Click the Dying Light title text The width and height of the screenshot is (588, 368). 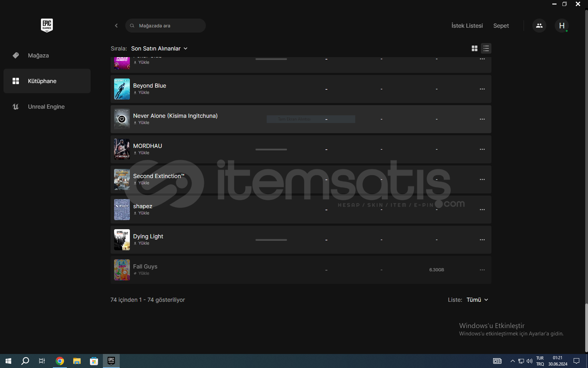[x=148, y=236]
